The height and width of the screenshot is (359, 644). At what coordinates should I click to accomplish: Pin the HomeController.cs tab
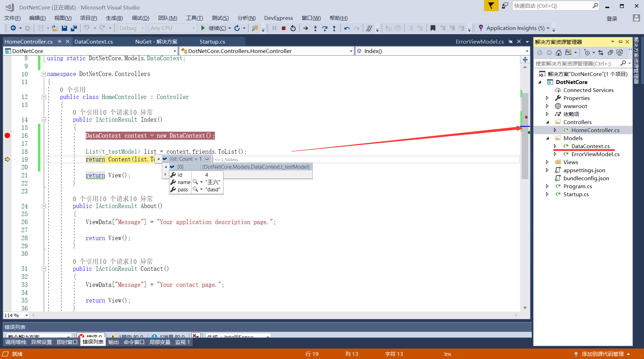pyautogui.click(x=60, y=41)
